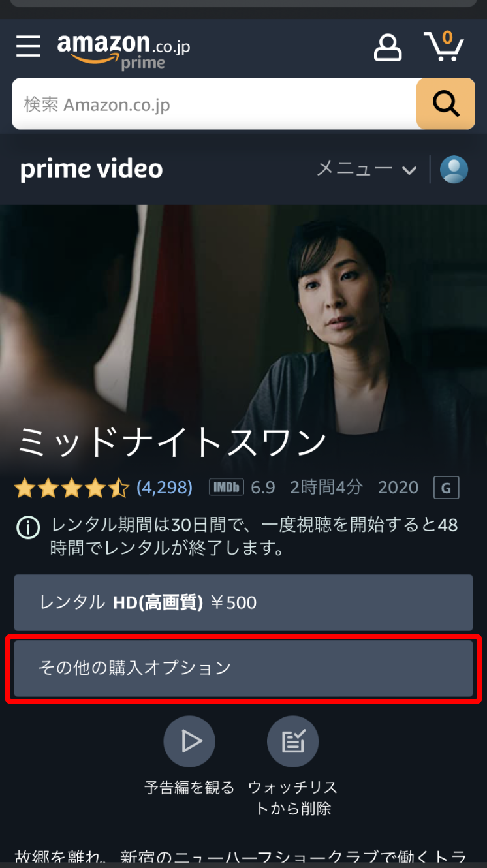The image size is (487, 868).
Task: Open the account sign-in person icon
Action: [387, 48]
